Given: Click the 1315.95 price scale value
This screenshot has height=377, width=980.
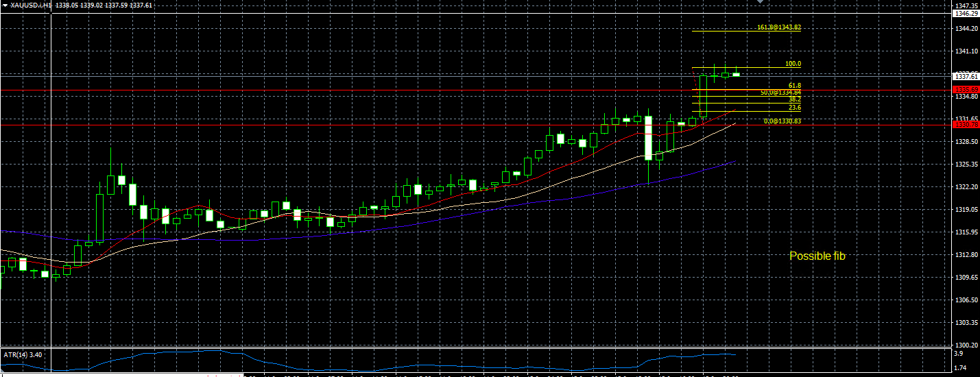Looking at the screenshot, I should pos(966,232).
